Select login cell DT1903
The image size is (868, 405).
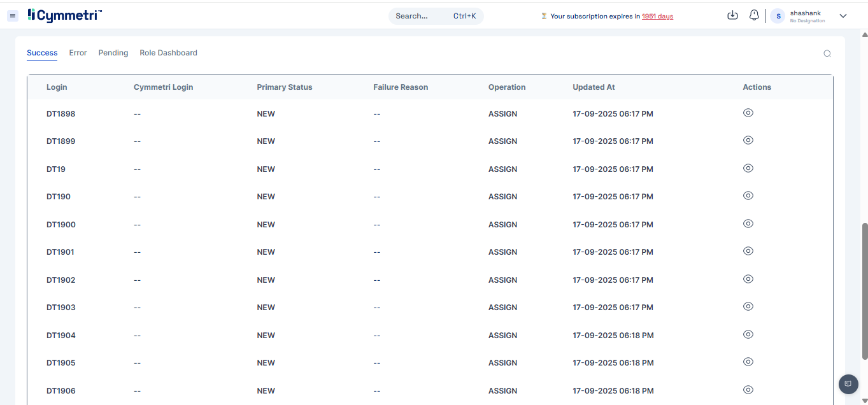point(61,308)
